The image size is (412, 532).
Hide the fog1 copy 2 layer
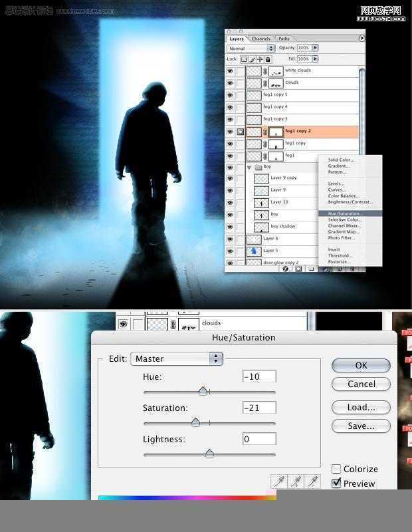pos(230,132)
